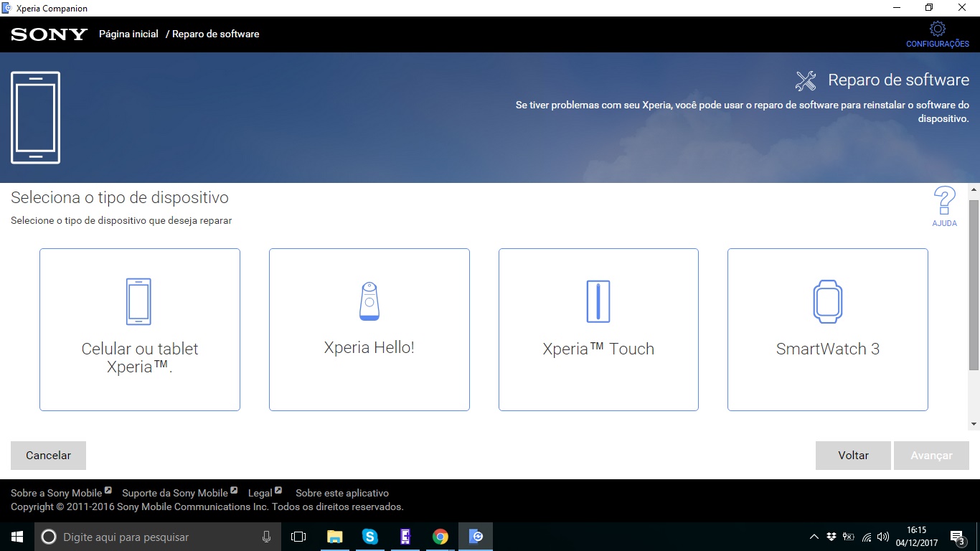The image size is (980, 551).
Task: Click the Avançar button
Action: [932, 456]
